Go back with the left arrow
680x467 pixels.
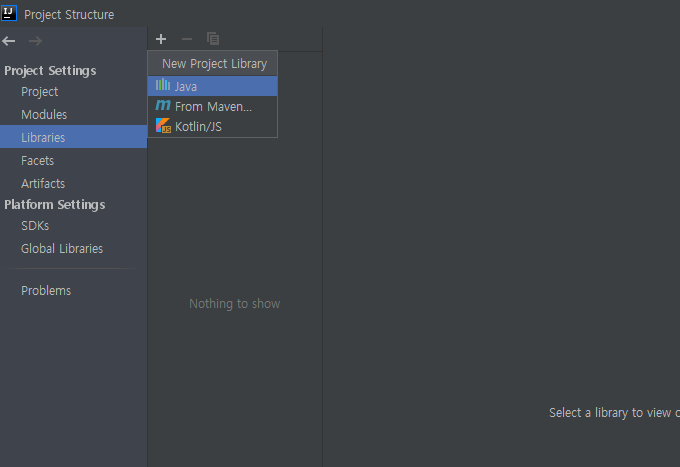click(9, 41)
